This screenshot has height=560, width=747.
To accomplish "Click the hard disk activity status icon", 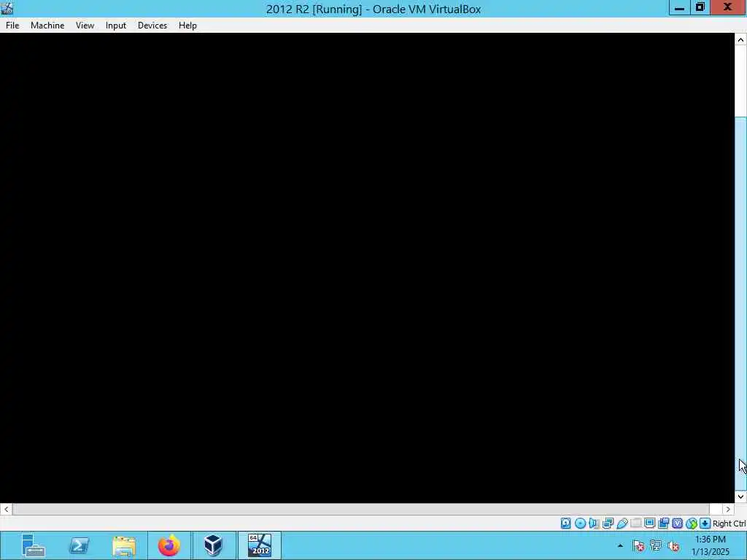I will pyautogui.click(x=565, y=524).
